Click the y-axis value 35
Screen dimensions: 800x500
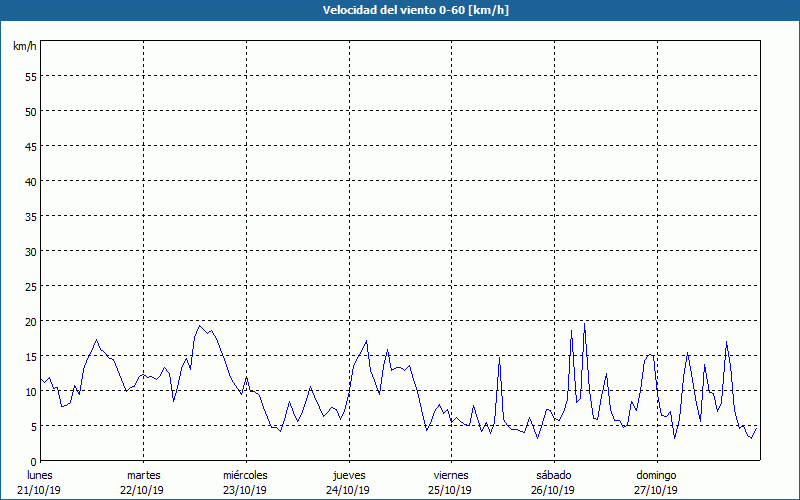click(x=31, y=217)
